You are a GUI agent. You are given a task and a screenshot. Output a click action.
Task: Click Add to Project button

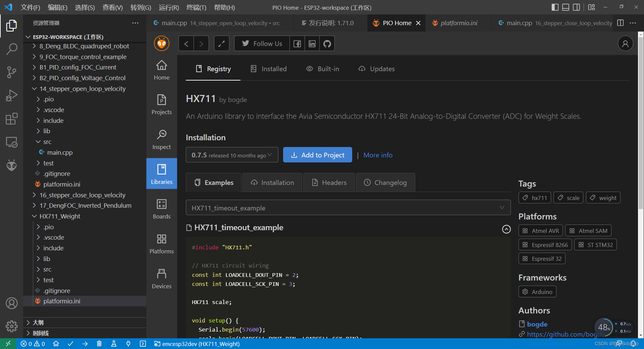point(318,155)
